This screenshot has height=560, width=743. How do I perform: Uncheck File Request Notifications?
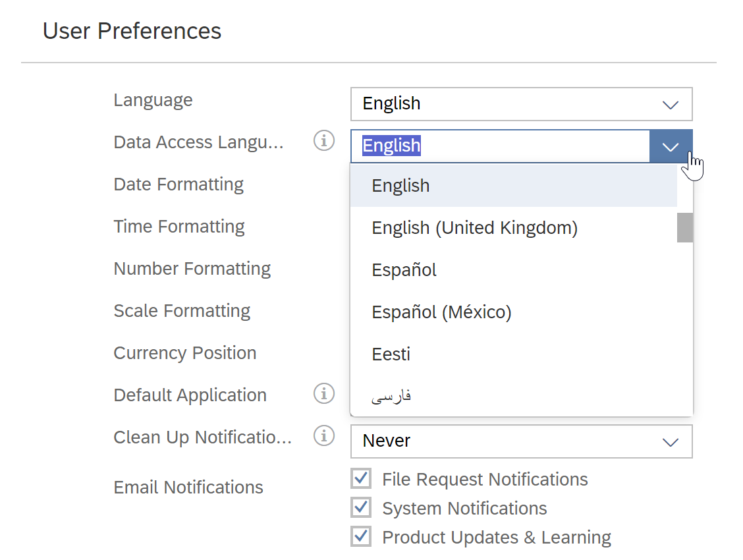361,478
